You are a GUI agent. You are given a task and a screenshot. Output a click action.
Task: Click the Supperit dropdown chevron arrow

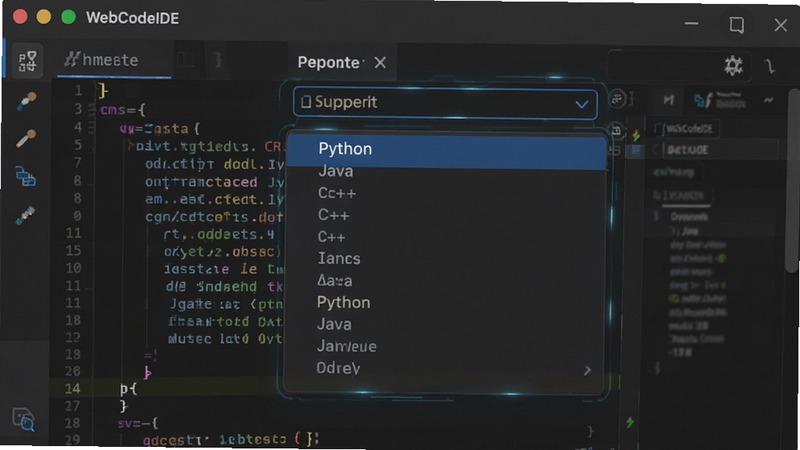[x=581, y=105]
